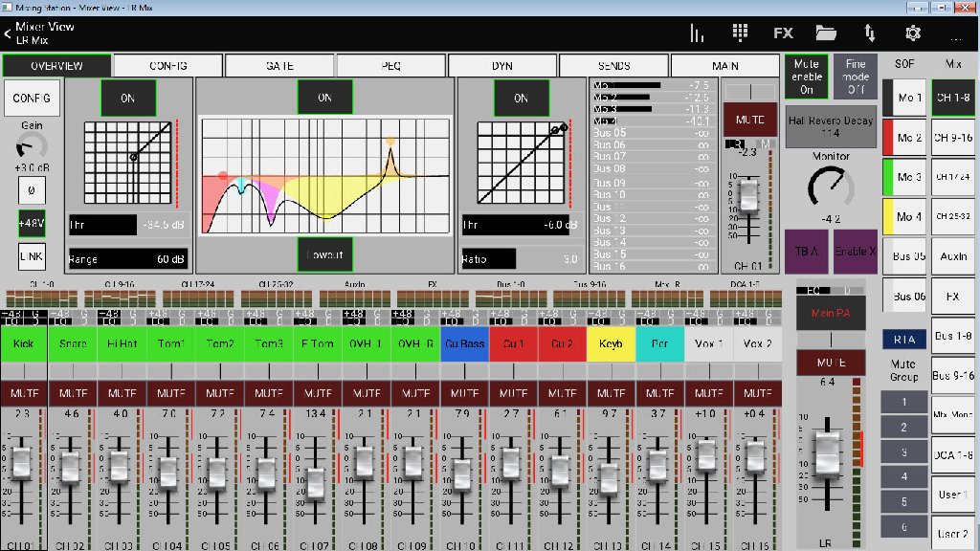The height and width of the screenshot is (551, 980).
Task: Open the meters view icon
Action: [x=697, y=33]
